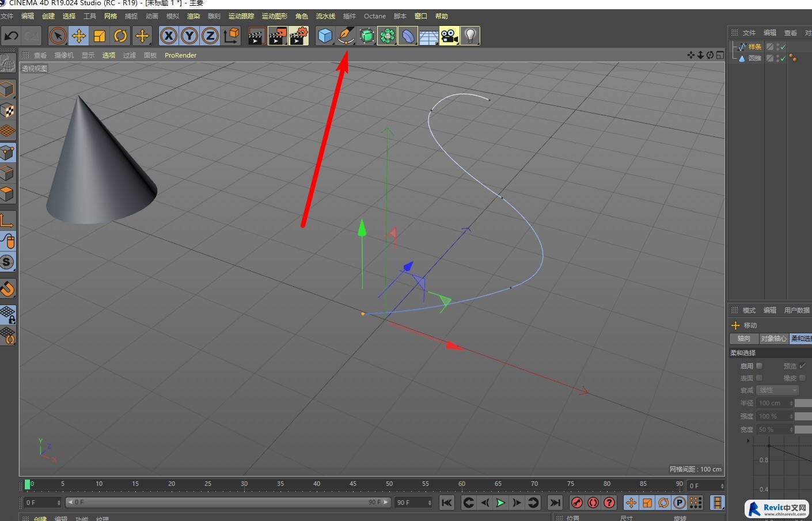812x521 pixels.
Task: Select Texture mode checkerboard cube icon
Action: point(7,110)
